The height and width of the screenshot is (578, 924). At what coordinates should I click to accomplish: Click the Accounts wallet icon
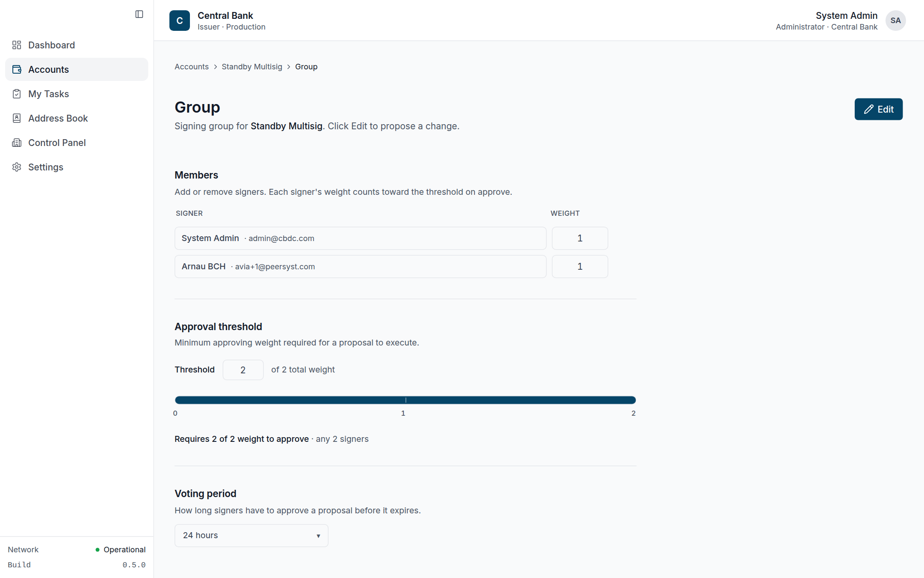click(17, 69)
